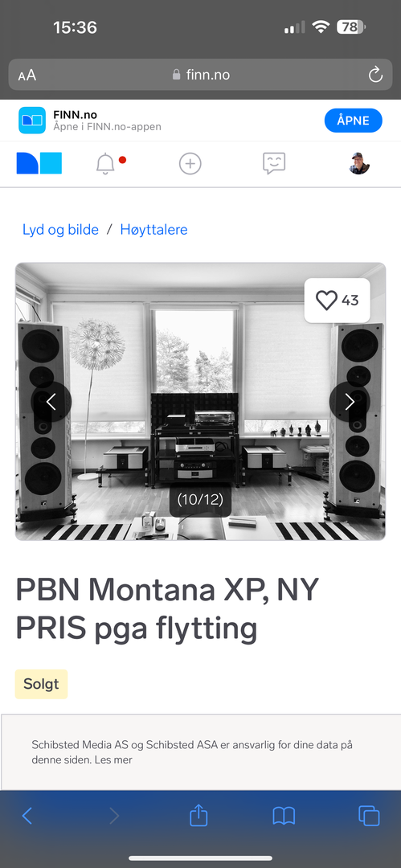Tap the plus icon to create new ad
Image resolution: width=401 pixels, height=868 pixels.
[190, 163]
